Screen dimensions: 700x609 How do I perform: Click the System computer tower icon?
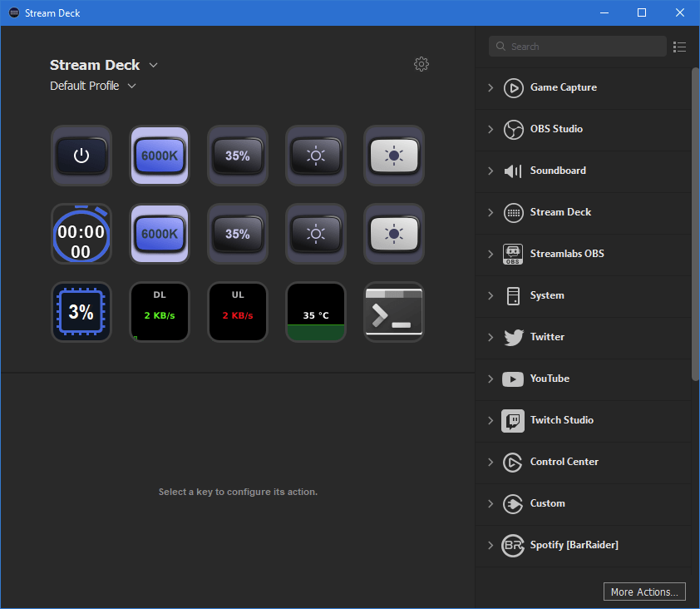click(514, 296)
